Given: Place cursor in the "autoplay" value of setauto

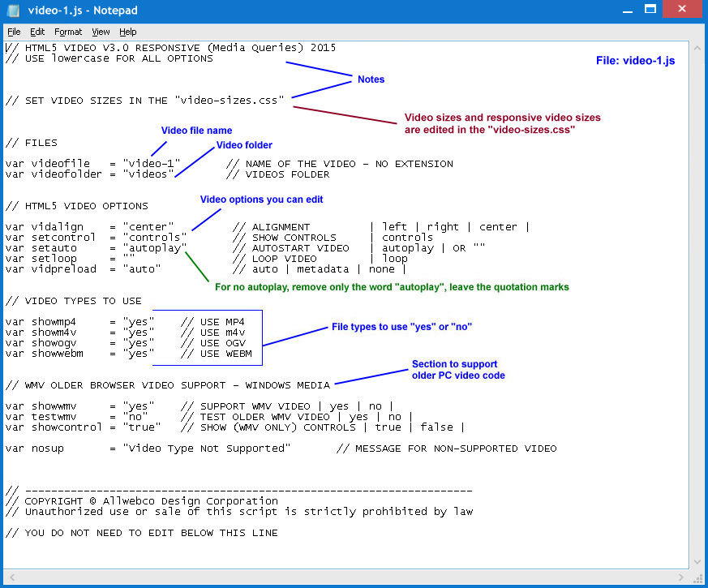Looking at the screenshot, I should 155,248.
